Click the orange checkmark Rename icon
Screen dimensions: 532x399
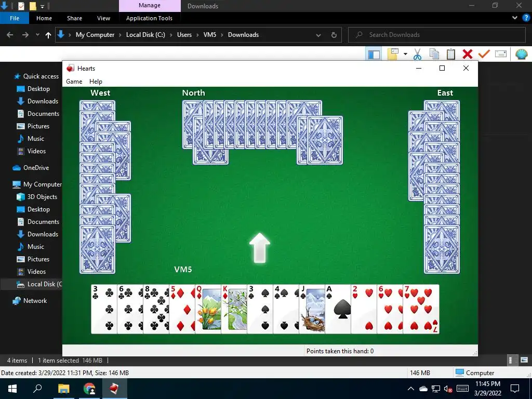[x=484, y=54]
